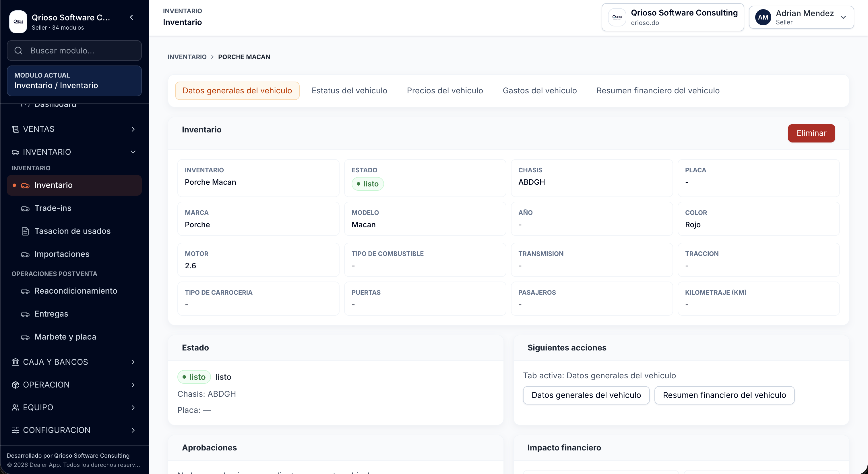Click the red Eliminar button
The image size is (868, 474).
pyautogui.click(x=811, y=133)
